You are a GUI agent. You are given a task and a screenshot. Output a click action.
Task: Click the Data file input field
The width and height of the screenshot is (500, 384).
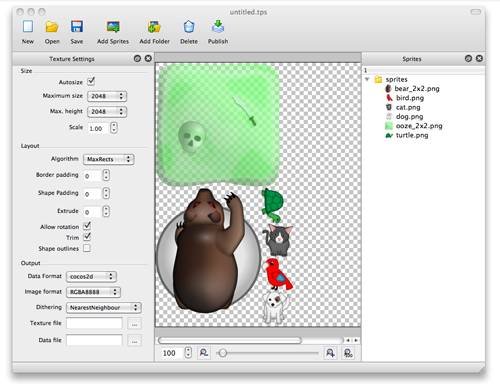[x=94, y=340]
